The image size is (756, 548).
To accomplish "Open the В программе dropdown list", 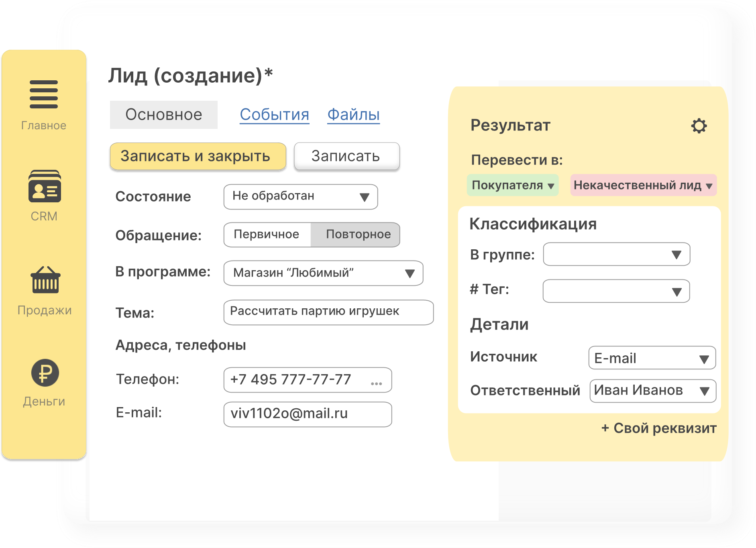I will [409, 274].
